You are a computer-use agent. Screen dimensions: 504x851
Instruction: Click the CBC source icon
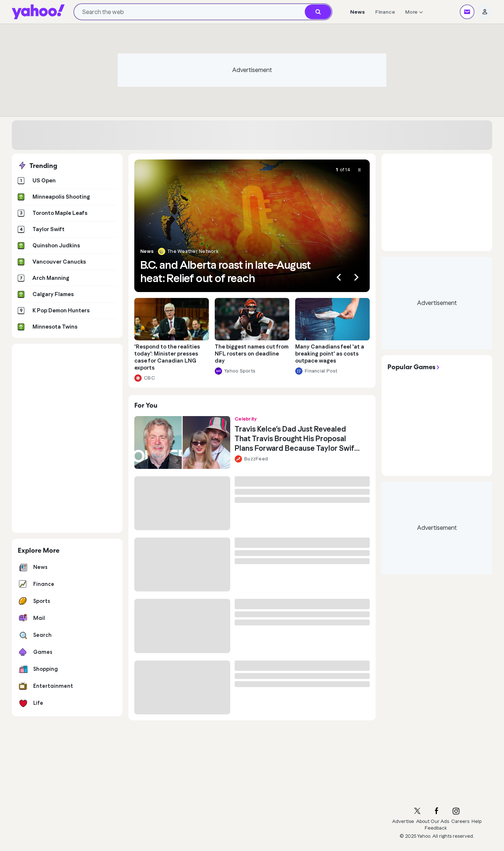point(138,378)
